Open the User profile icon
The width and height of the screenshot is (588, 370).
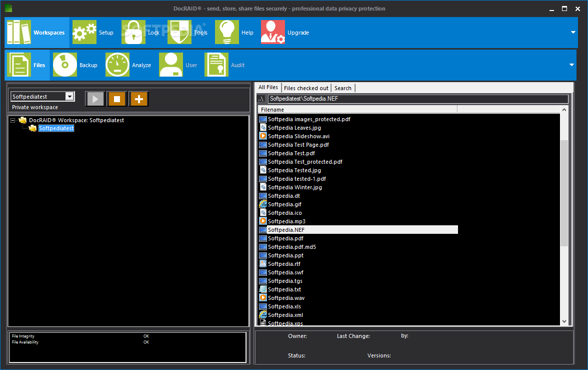(x=171, y=65)
